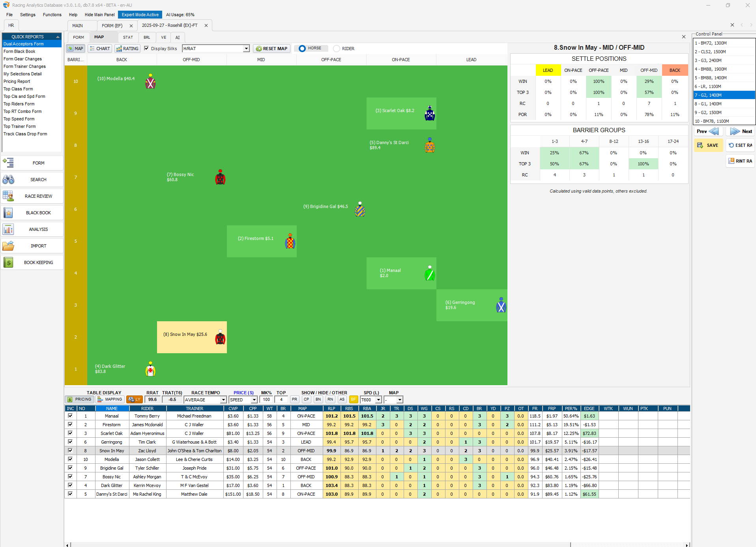Go to Next race
This screenshot has height=547, width=756.
point(741,131)
